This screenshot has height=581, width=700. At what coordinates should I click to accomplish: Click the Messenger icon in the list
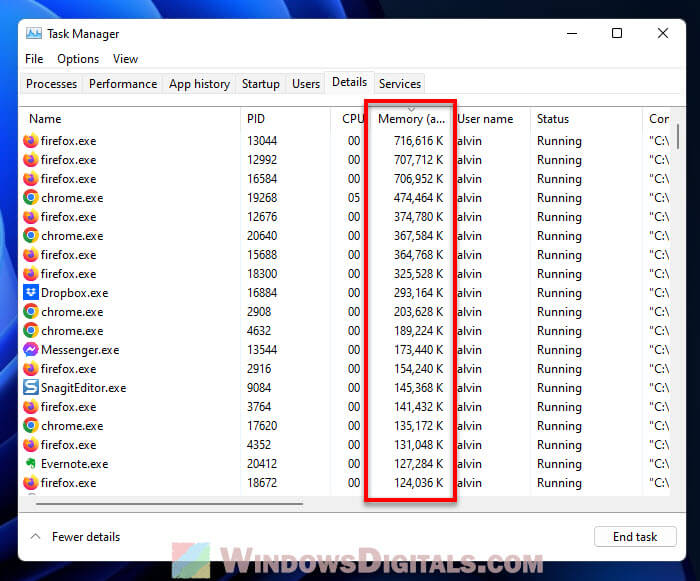point(30,350)
